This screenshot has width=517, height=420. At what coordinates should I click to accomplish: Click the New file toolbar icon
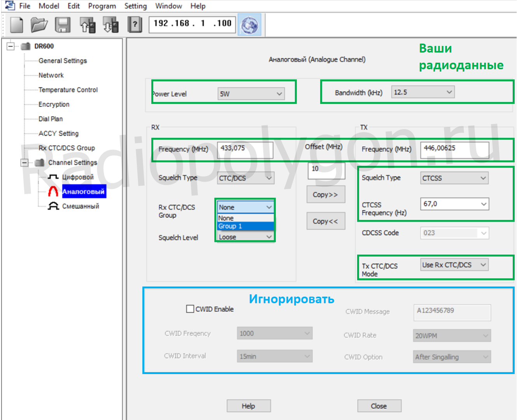pyautogui.click(x=16, y=25)
